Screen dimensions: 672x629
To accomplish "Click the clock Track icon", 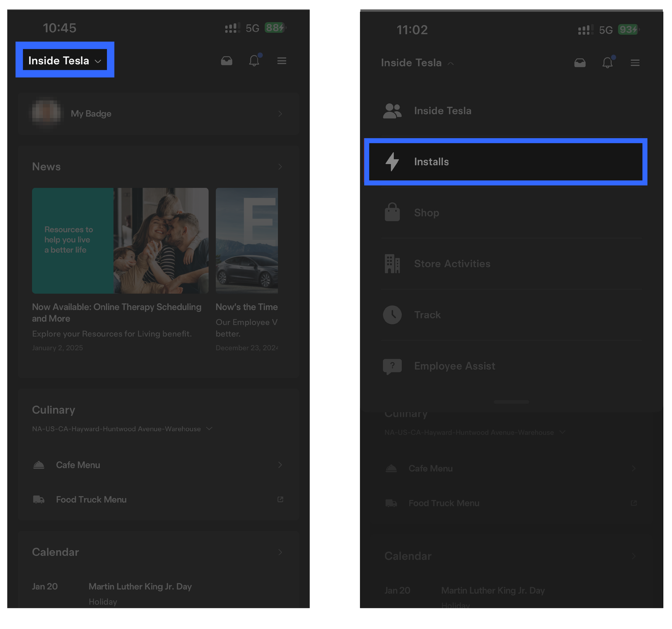I will tap(392, 315).
